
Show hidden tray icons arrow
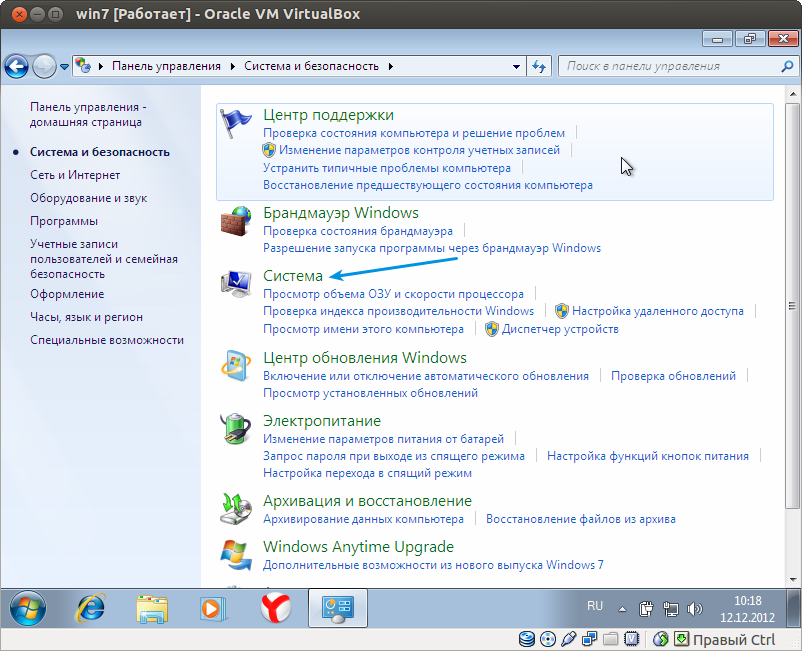(622, 609)
